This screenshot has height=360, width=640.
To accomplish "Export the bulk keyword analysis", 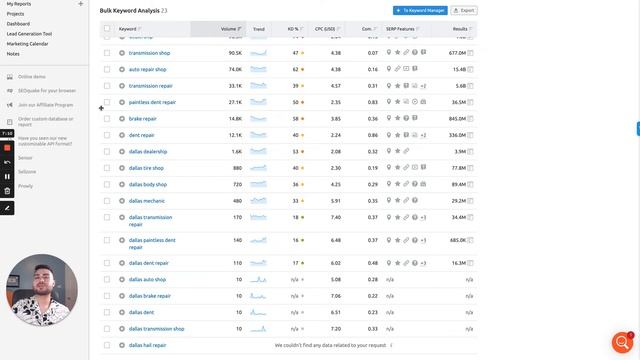I will click(x=464, y=11).
